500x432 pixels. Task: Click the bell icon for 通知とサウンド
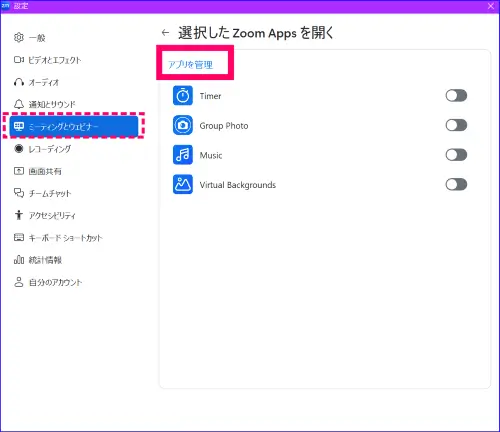(x=19, y=104)
